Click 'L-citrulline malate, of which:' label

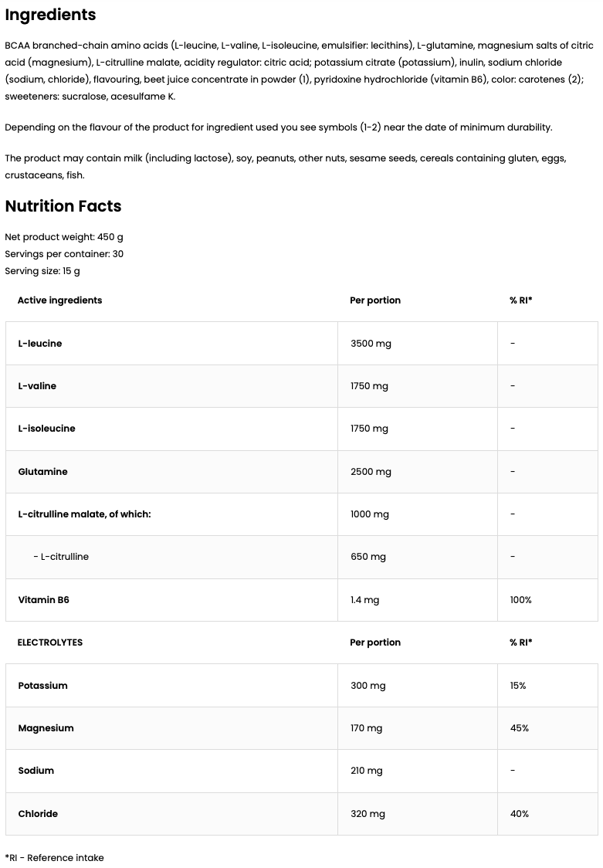click(84, 514)
